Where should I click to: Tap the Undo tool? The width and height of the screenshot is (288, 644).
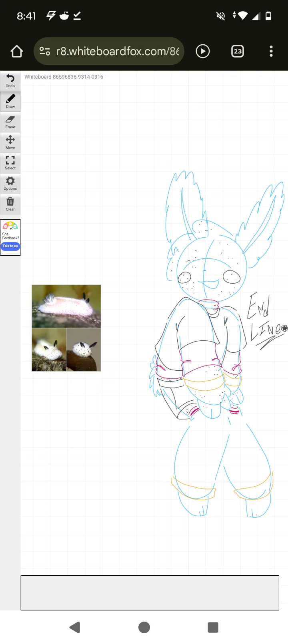click(10, 81)
